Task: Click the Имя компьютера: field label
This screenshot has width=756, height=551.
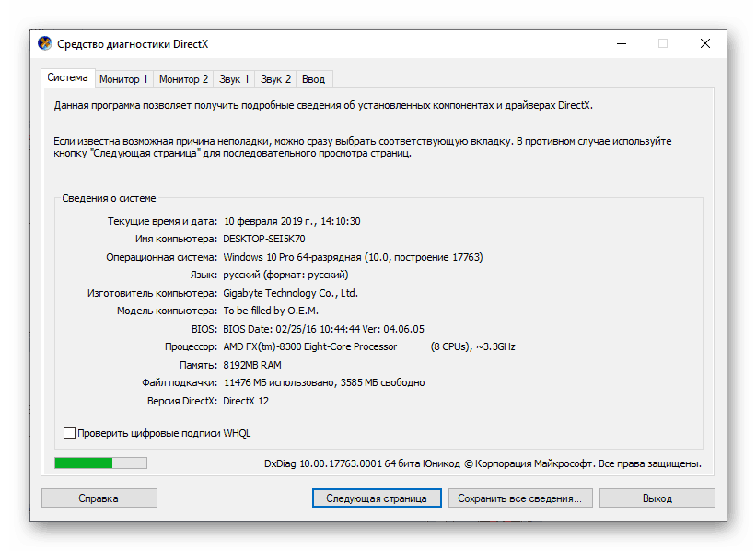Action: 176,239
